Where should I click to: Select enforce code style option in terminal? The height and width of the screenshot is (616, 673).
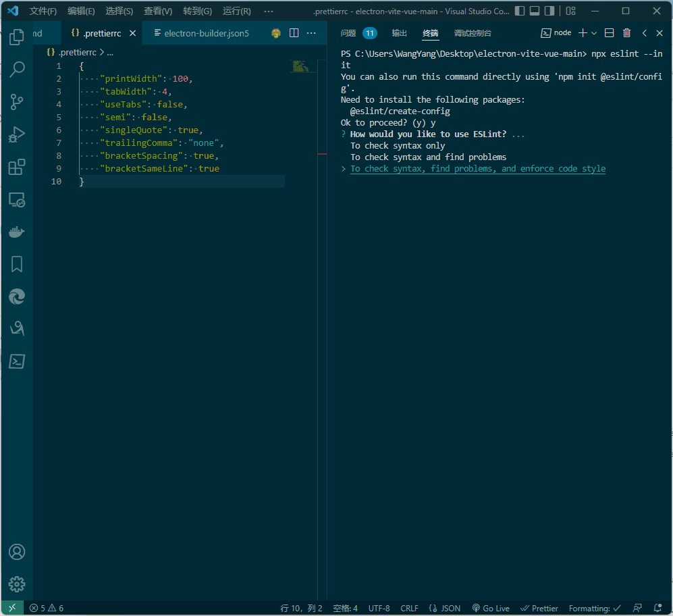click(x=478, y=169)
